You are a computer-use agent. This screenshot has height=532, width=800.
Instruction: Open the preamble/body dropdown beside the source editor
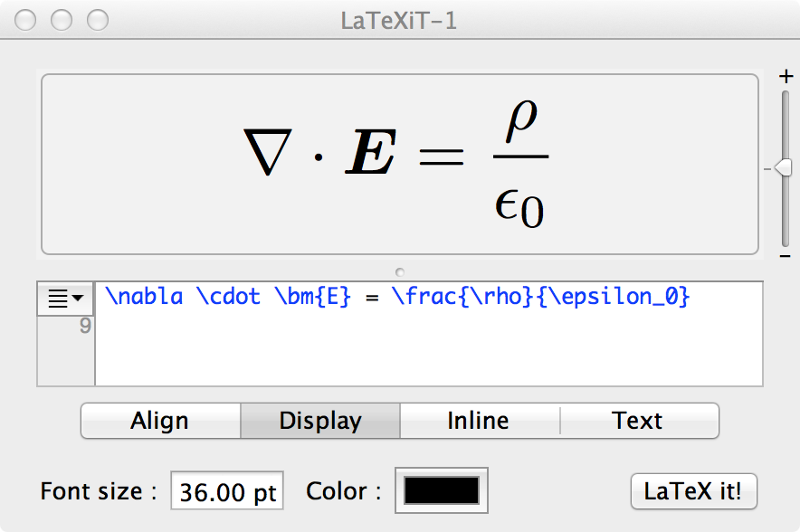tap(65, 299)
